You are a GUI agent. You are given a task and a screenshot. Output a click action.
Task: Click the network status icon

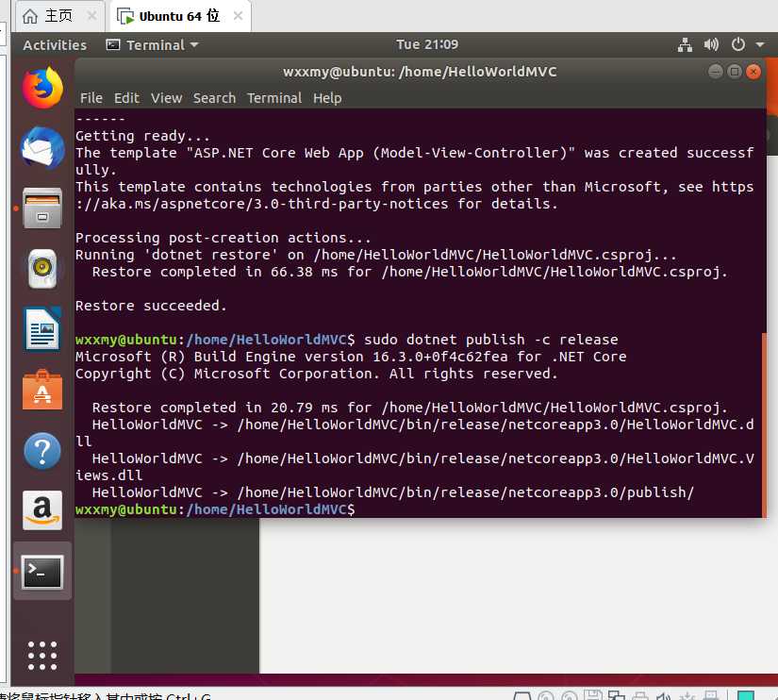click(x=685, y=44)
